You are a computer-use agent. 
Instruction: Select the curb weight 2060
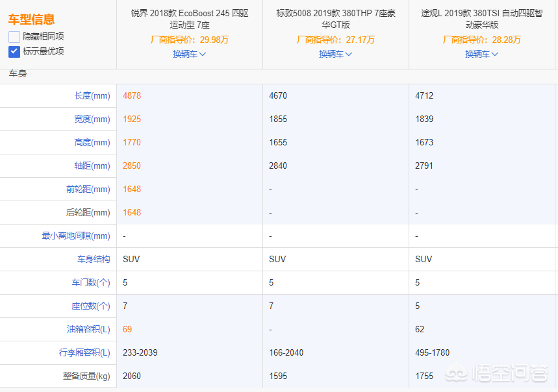pos(132,376)
